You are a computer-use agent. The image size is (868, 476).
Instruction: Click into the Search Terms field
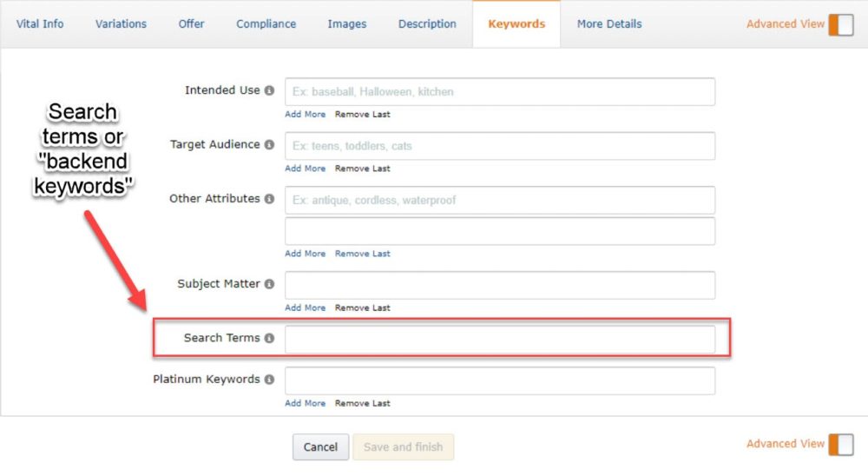coord(500,340)
